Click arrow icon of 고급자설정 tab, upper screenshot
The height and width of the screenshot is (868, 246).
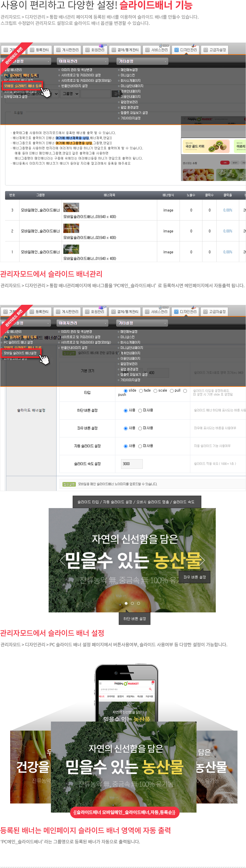pos(206,50)
